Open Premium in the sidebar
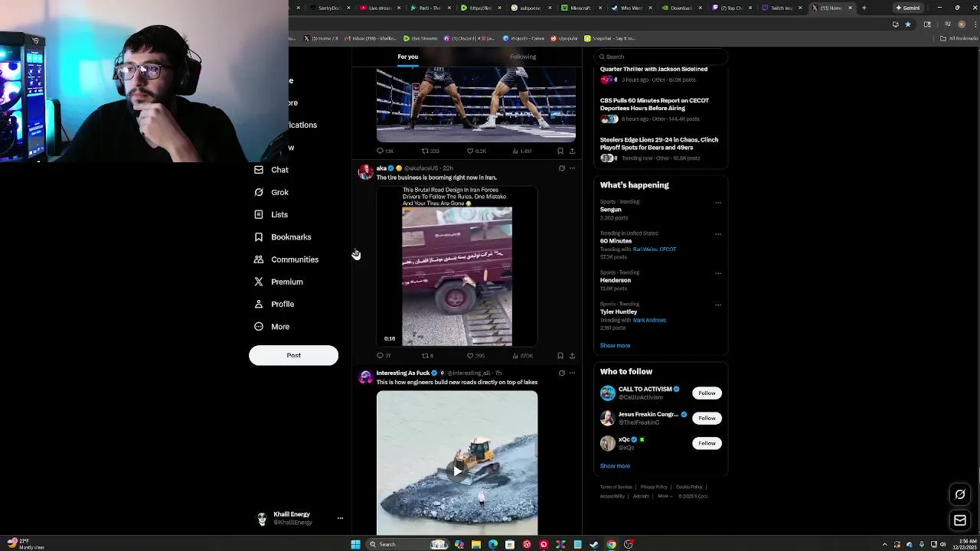The width and height of the screenshot is (980, 551). pos(279,282)
